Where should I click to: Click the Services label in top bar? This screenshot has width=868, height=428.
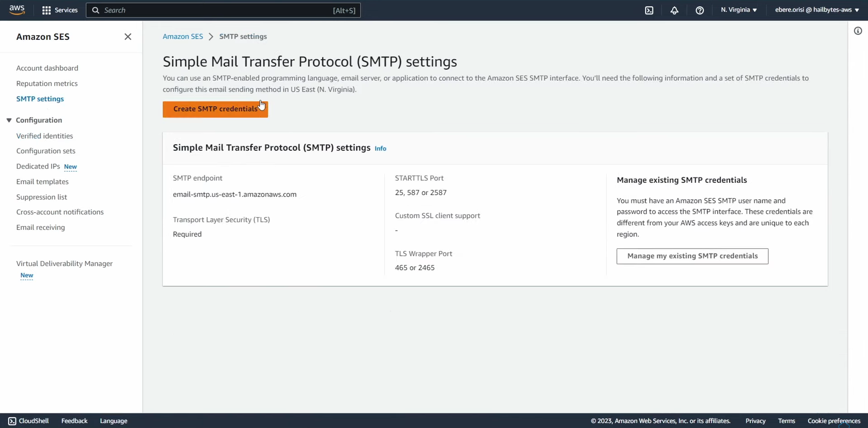click(66, 10)
